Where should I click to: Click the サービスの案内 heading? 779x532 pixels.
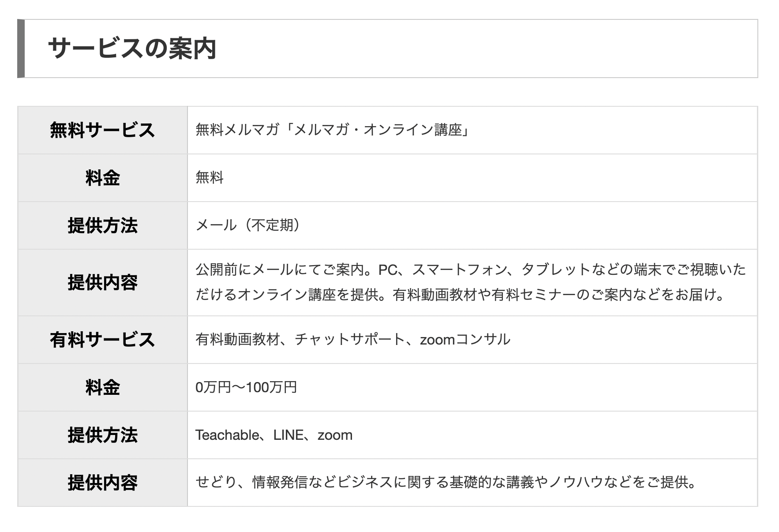pos(132,49)
